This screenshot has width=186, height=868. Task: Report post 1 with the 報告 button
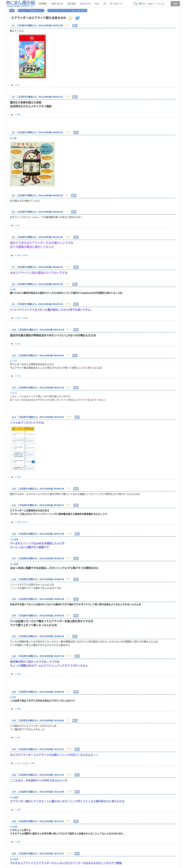tap(75, 25)
